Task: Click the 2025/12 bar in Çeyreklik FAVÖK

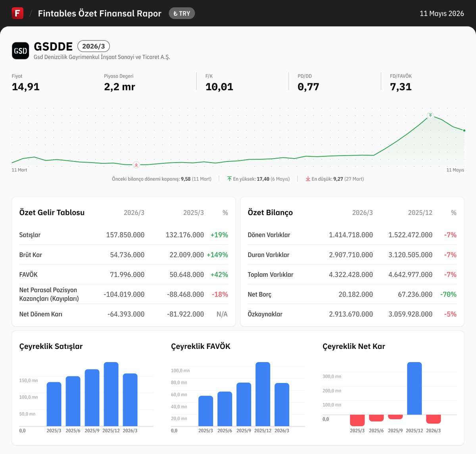Action: [263, 394]
